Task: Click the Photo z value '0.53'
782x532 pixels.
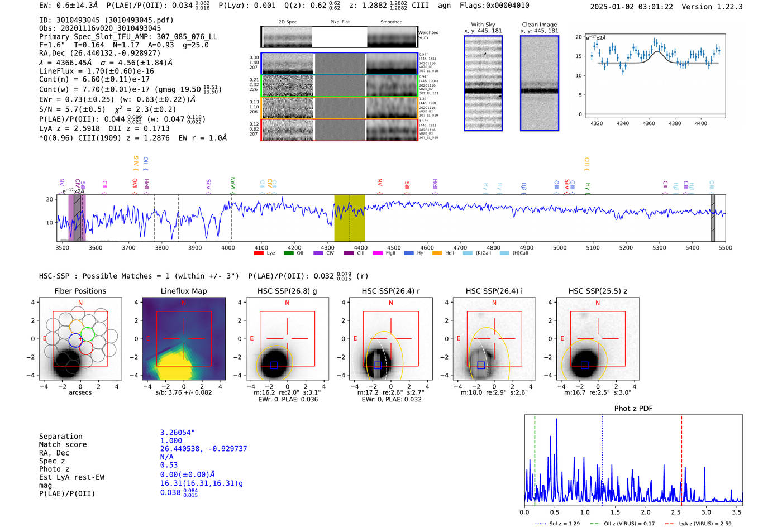Action: [169, 465]
